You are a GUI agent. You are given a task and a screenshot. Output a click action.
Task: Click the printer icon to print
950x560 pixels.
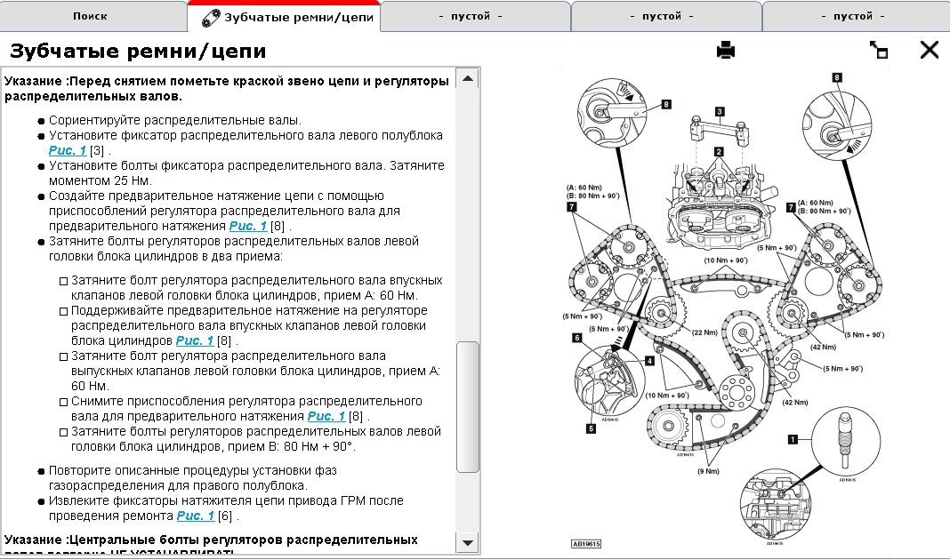[725, 50]
